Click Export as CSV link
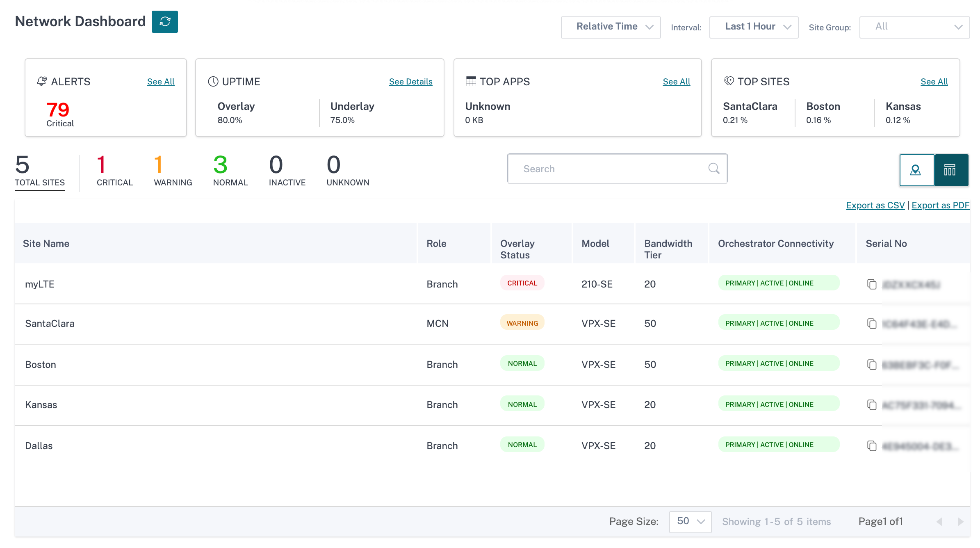 (x=875, y=205)
